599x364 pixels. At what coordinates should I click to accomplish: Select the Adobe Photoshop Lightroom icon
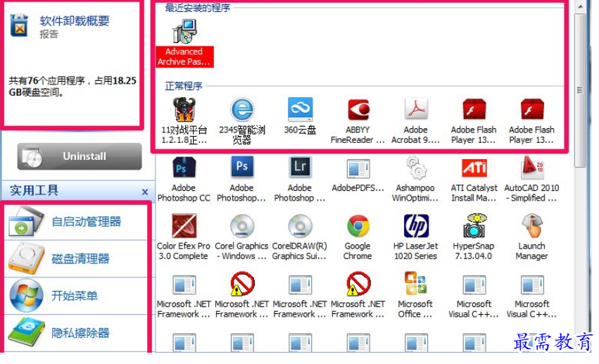300,168
